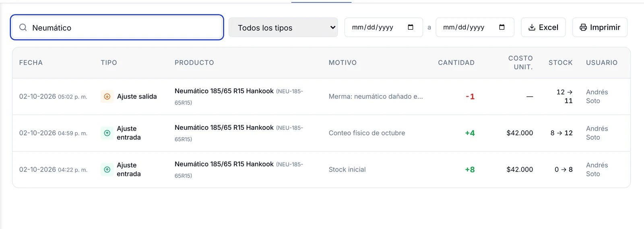644x229 pixels.
Task: Click the green +4 quantity
Action: pyautogui.click(x=470, y=133)
